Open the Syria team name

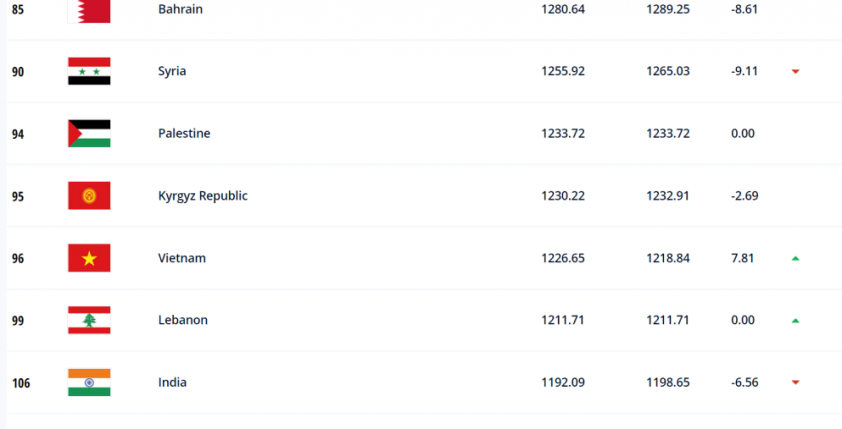pos(172,71)
